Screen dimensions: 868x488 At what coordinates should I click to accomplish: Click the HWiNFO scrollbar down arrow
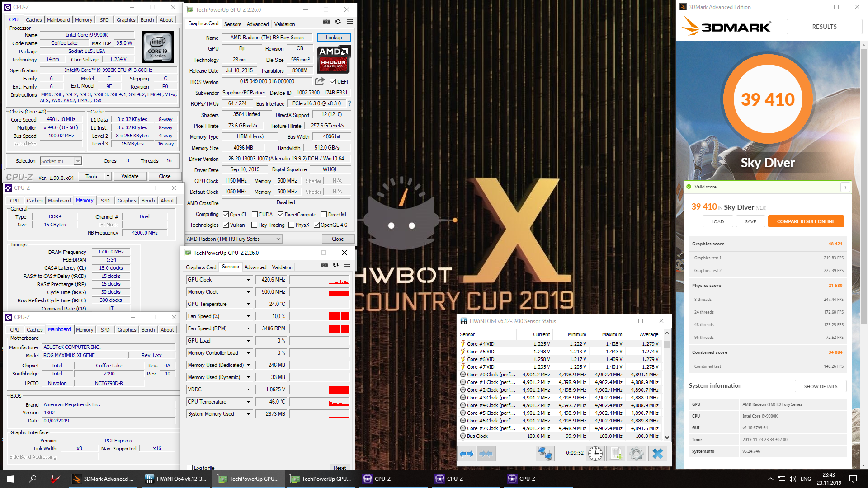[x=667, y=437]
